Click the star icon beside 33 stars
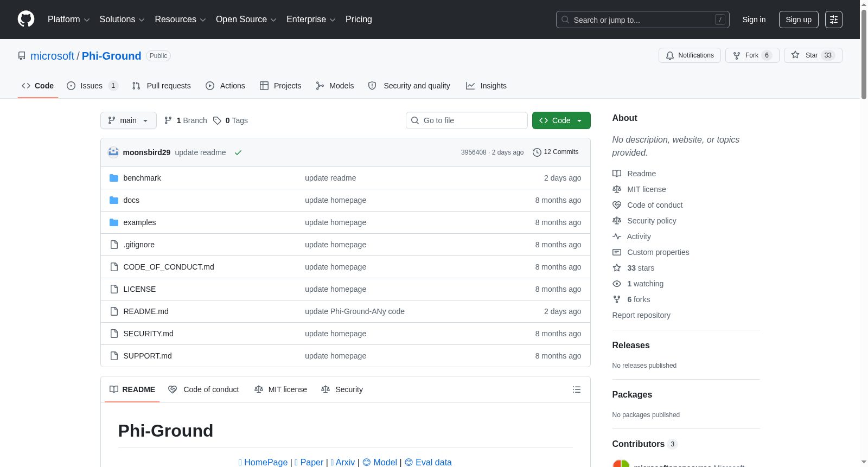The height and width of the screenshot is (467, 868). pos(617,268)
